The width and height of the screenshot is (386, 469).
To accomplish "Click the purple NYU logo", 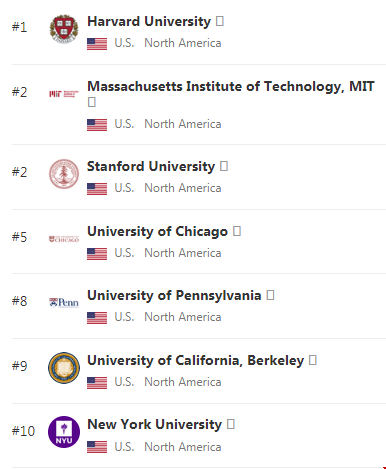I will pos(64,432).
